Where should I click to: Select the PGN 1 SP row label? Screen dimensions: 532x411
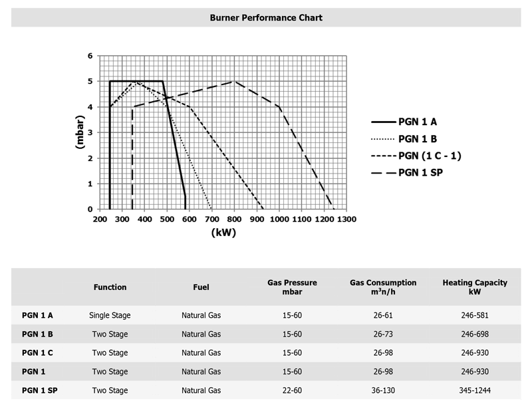40,390
